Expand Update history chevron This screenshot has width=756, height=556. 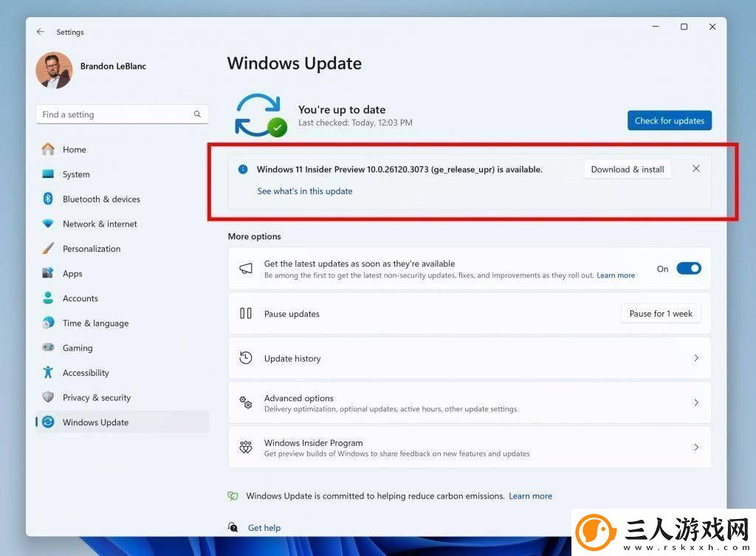click(696, 358)
